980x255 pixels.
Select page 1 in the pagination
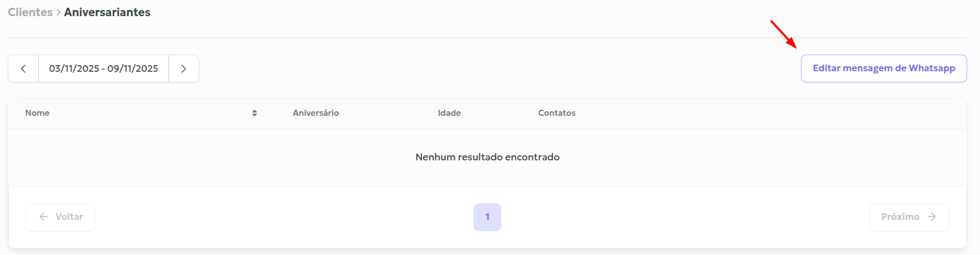[487, 217]
